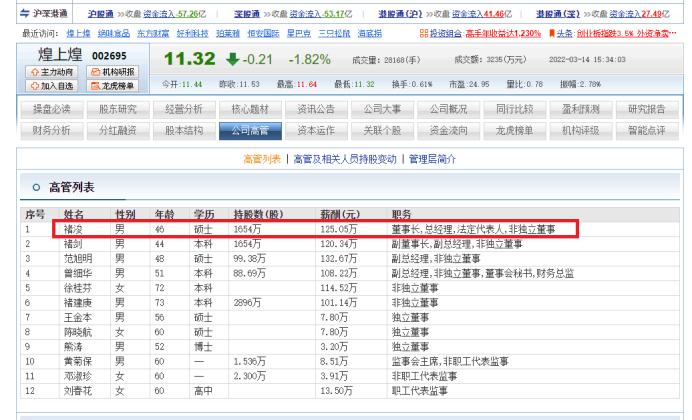Click 加入自选 button
The image size is (692, 420).
click(52, 86)
